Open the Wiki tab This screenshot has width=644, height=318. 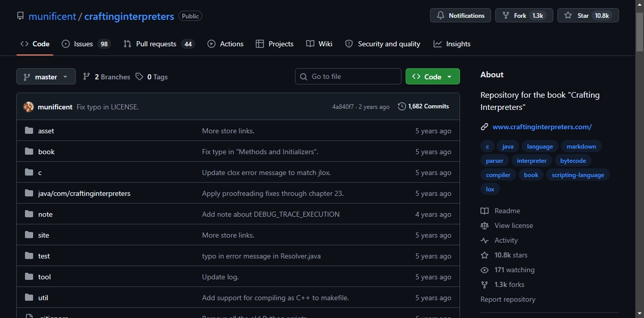[319, 44]
